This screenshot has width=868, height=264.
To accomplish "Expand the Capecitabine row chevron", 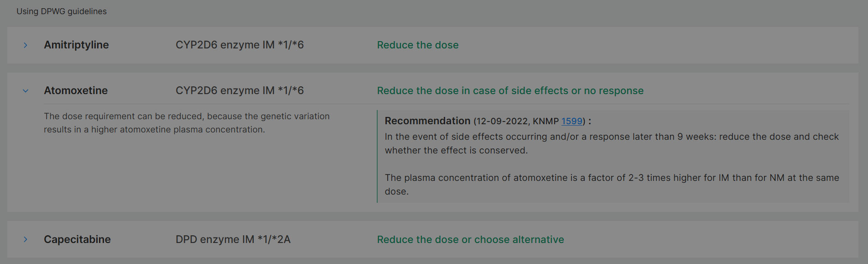I will (26, 239).
